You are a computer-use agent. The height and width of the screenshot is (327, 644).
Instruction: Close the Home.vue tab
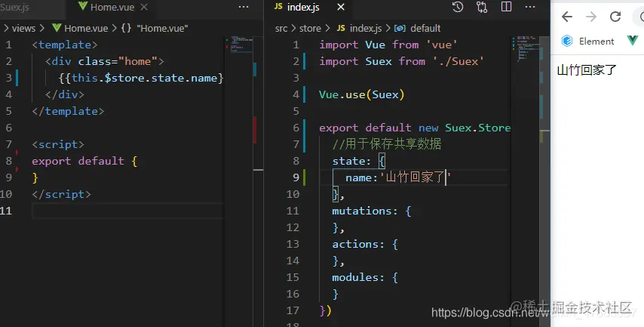coord(144,7)
